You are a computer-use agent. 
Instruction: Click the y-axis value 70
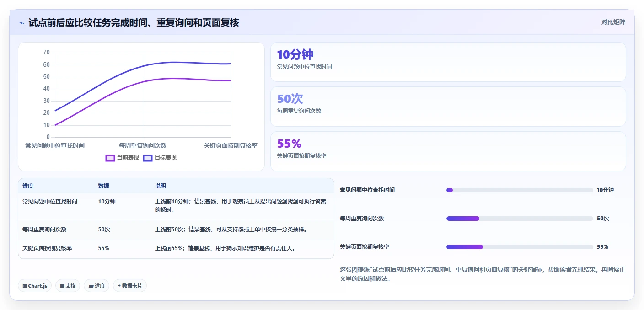46,53
